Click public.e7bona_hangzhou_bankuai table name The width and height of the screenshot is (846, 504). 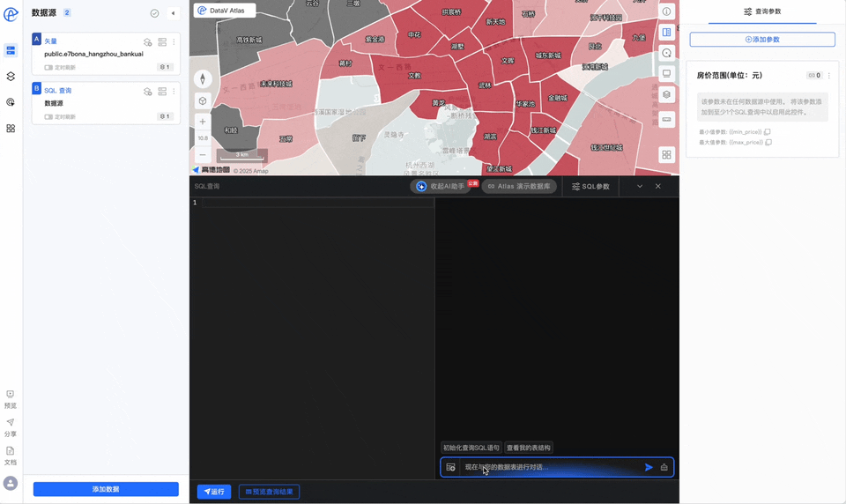click(94, 54)
